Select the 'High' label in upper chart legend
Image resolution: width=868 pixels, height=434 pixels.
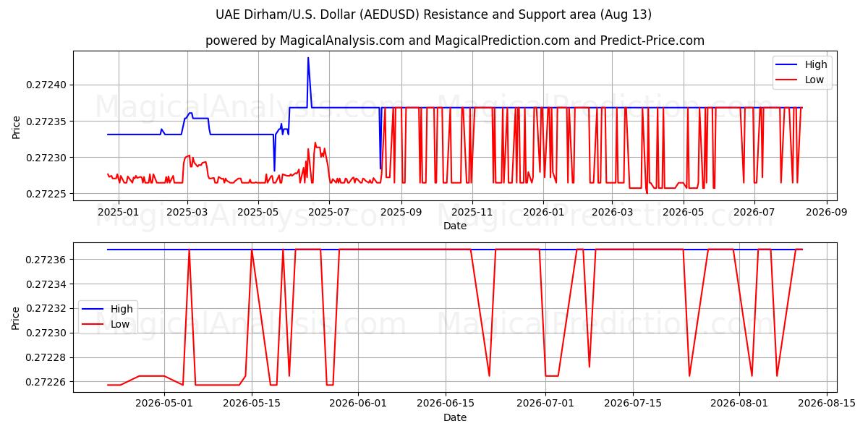(x=816, y=64)
